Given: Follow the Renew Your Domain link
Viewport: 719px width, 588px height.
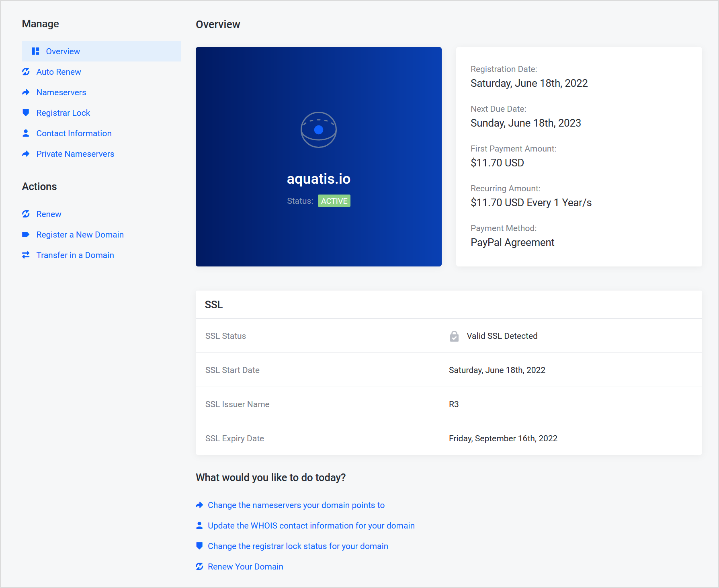Looking at the screenshot, I should point(246,566).
